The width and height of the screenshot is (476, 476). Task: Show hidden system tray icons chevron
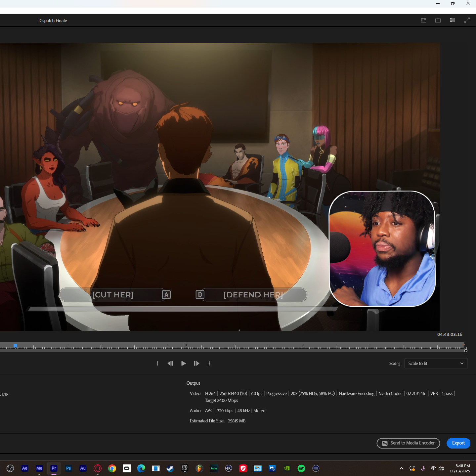coord(401,468)
